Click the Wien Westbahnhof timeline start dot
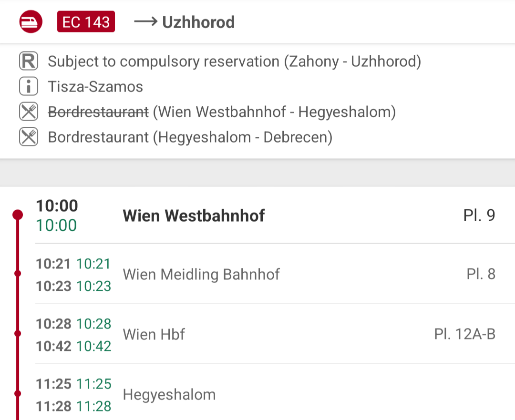Screen dimensions: 515x420 coord(18,215)
